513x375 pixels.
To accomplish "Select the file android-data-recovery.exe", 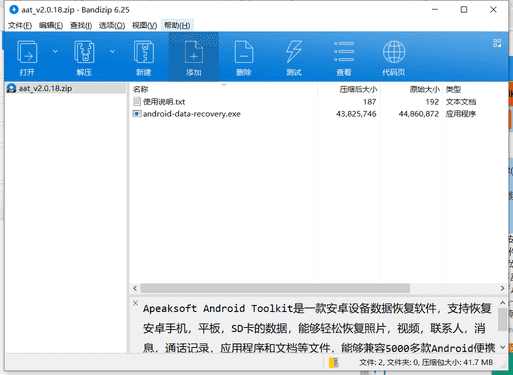I will coord(192,114).
